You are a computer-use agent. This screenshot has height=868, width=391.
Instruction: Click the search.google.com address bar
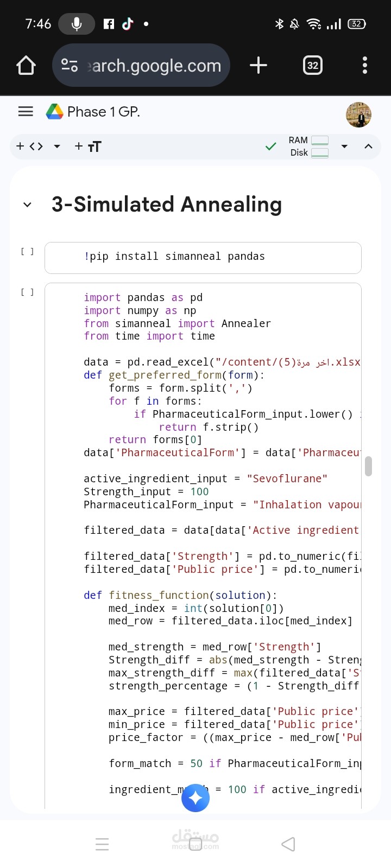tap(154, 66)
